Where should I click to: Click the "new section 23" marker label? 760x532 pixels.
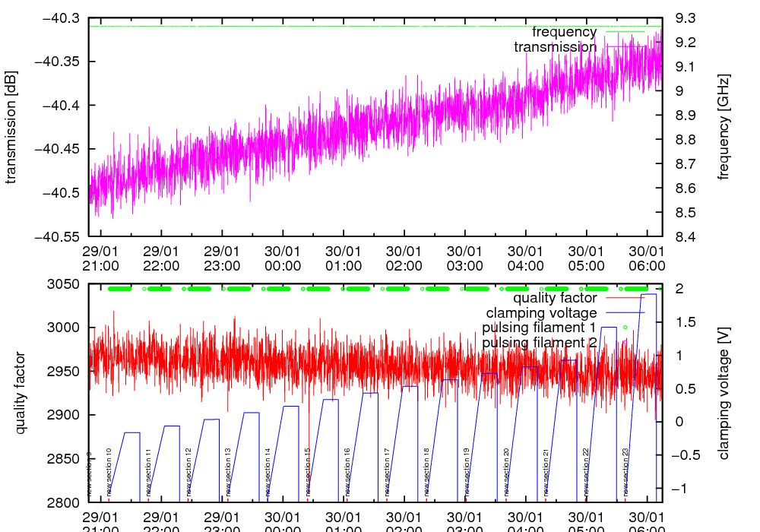click(x=625, y=472)
